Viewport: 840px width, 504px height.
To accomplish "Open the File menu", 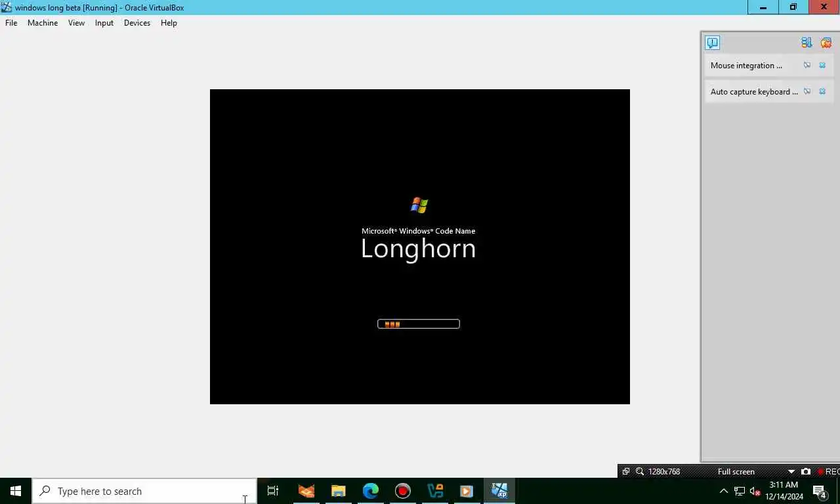I will 11,23.
